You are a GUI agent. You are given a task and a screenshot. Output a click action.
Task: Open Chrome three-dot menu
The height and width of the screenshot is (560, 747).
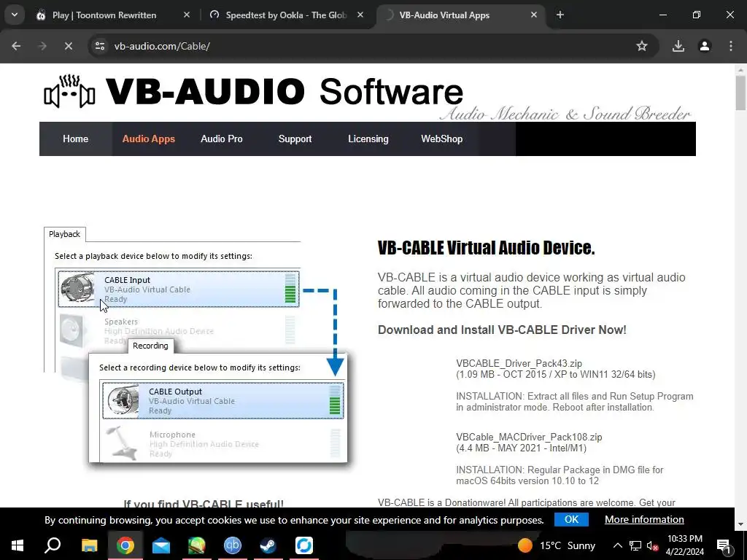point(731,46)
